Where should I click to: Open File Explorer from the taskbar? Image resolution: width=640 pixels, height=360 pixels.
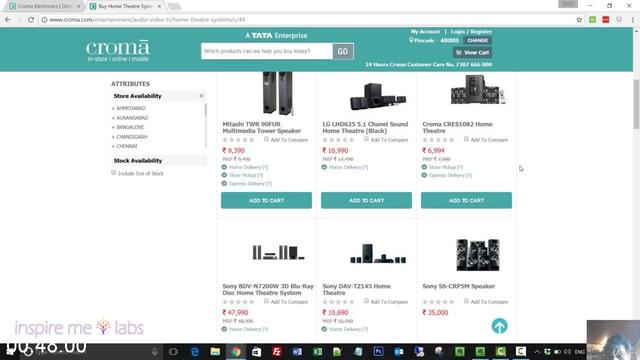[215, 351]
